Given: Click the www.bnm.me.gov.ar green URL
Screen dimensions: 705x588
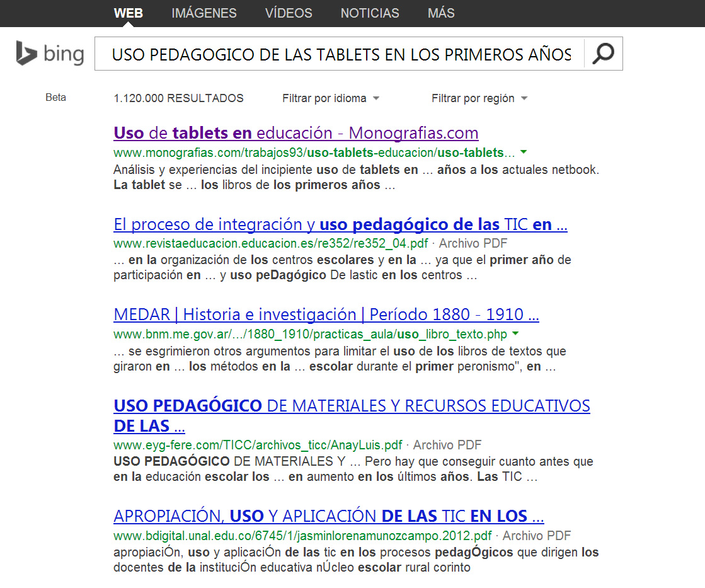Looking at the screenshot, I should tap(310, 334).
